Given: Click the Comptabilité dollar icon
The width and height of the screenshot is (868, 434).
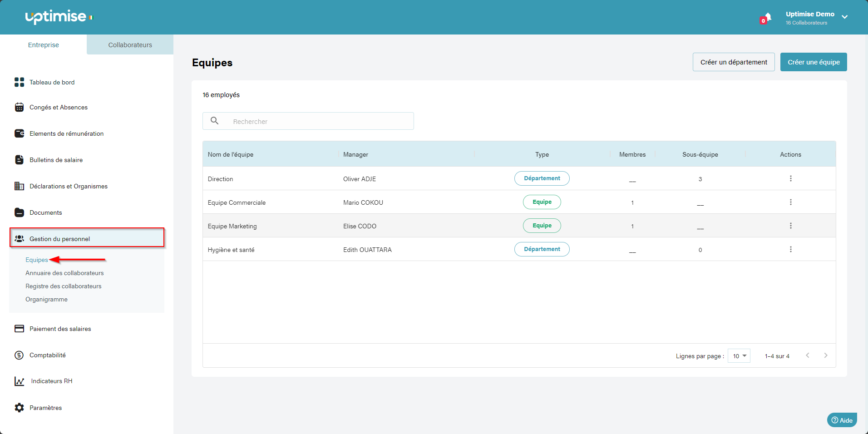Looking at the screenshot, I should (19, 355).
